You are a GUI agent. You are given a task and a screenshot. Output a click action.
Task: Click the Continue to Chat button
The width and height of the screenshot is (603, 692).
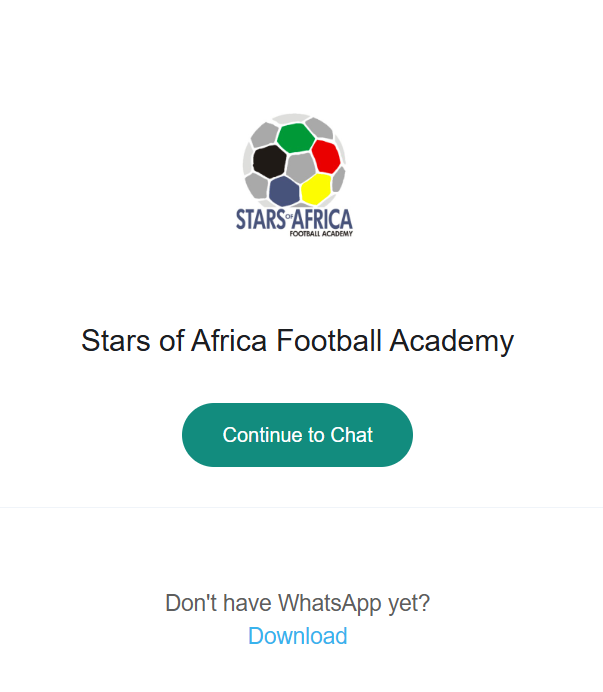click(297, 435)
